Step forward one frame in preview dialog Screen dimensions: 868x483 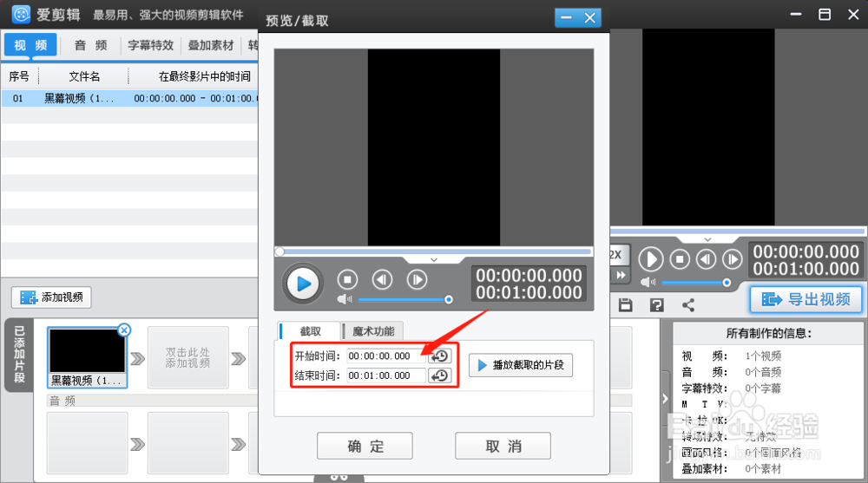click(x=417, y=280)
